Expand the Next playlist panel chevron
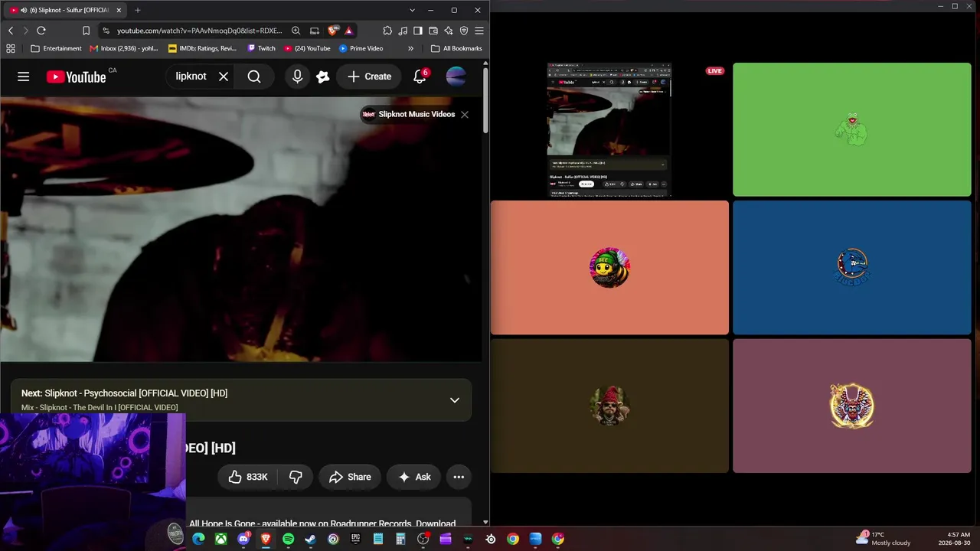 [455, 399]
